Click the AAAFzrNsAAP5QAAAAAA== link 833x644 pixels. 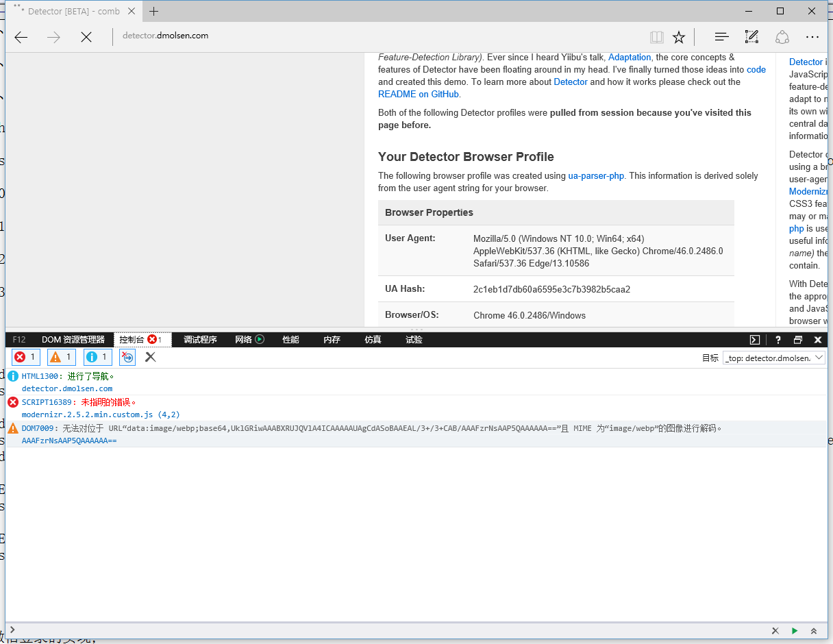click(x=69, y=441)
